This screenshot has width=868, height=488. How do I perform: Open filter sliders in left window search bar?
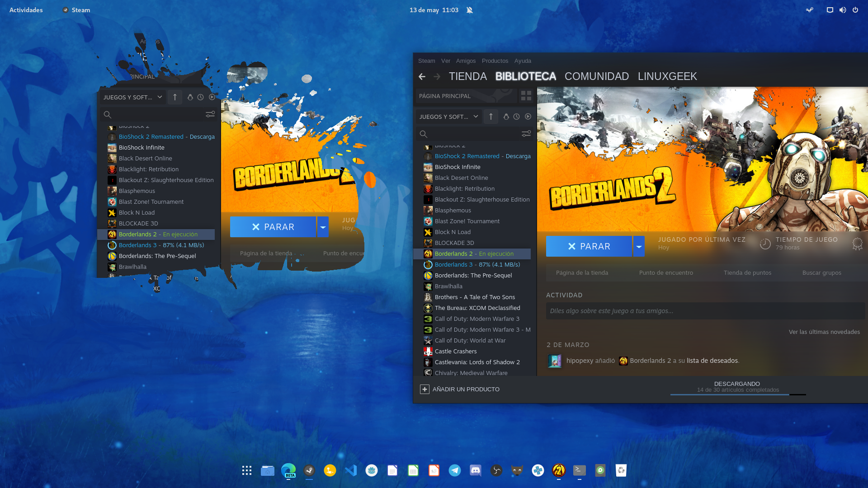[x=210, y=114]
